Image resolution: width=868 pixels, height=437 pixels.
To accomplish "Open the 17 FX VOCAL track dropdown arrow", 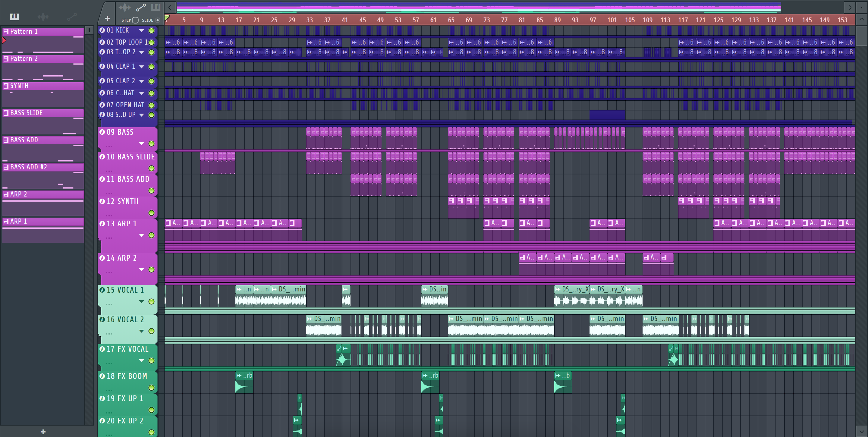I will tap(142, 360).
